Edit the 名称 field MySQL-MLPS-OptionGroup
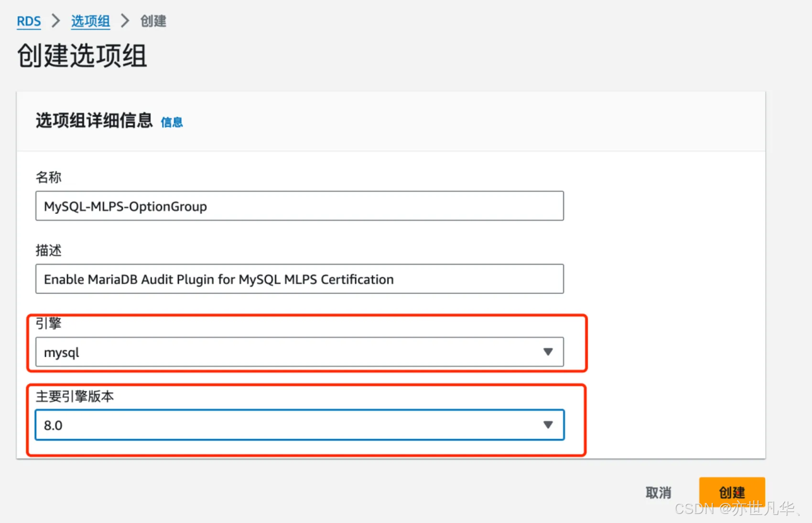 coord(300,206)
